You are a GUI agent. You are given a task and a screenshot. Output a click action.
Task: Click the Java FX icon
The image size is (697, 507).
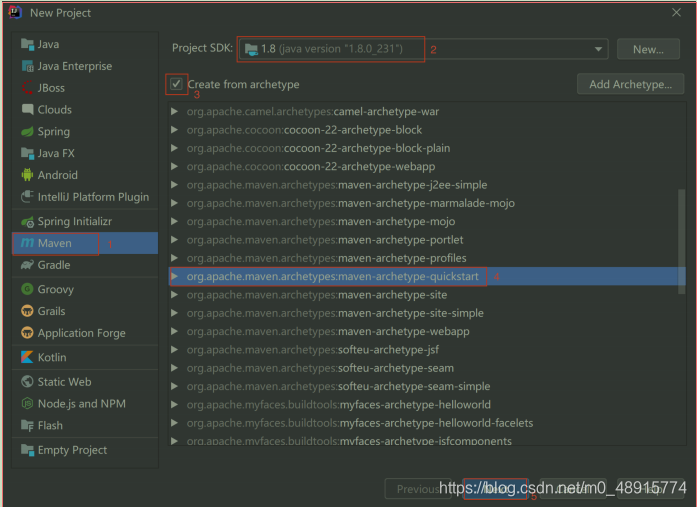pyautogui.click(x=28, y=153)
